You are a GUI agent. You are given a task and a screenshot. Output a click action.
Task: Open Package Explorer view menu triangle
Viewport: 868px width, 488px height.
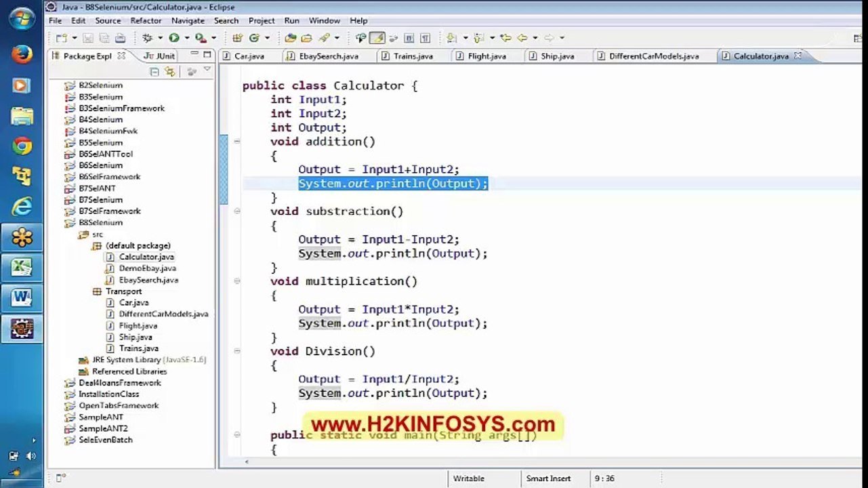tap(207, 70)
